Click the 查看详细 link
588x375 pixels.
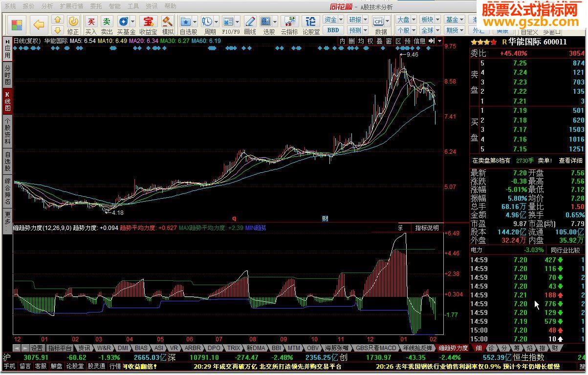(x=571, y=160)
